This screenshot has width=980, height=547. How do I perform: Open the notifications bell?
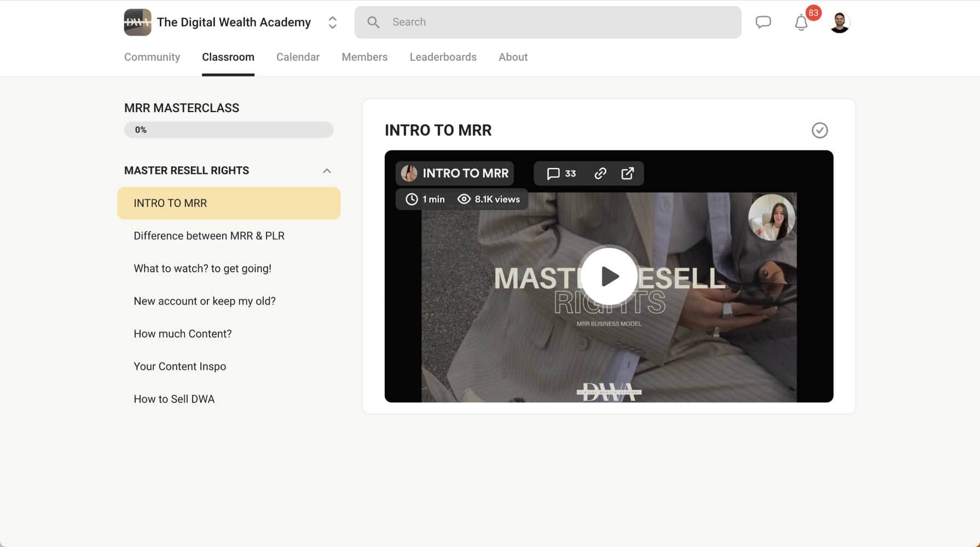tap(801, 22)
